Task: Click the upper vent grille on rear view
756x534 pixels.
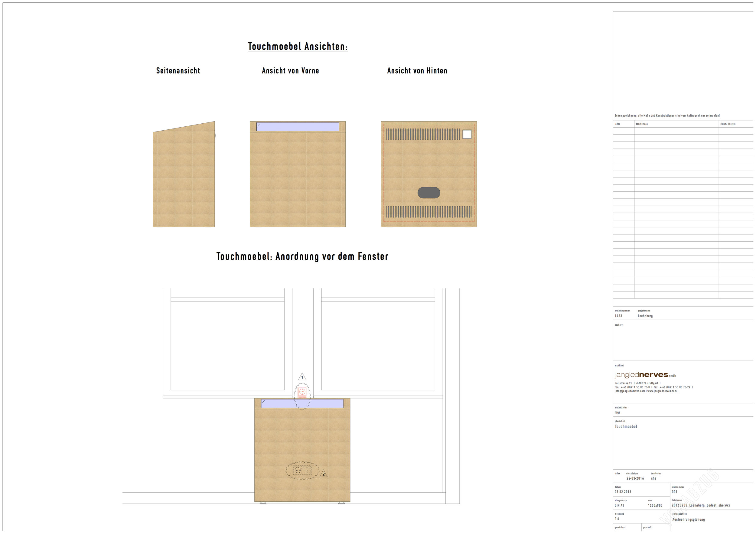Action: 423,134
